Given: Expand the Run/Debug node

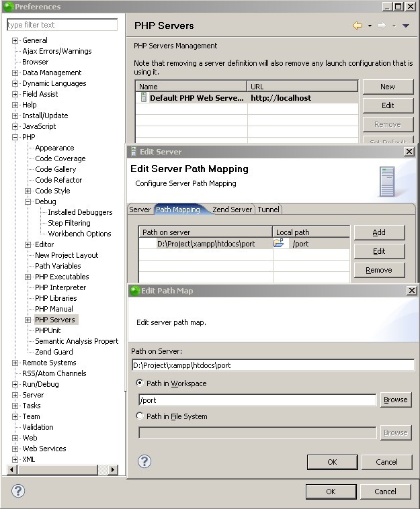Looking at the screenshot, I should pyautogui.click(x=15, y=384).
